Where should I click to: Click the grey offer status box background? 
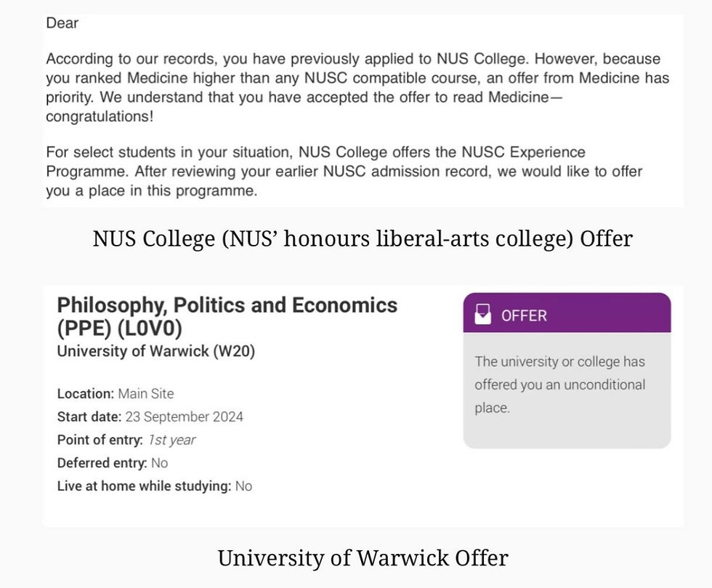[x=567, y=430]
